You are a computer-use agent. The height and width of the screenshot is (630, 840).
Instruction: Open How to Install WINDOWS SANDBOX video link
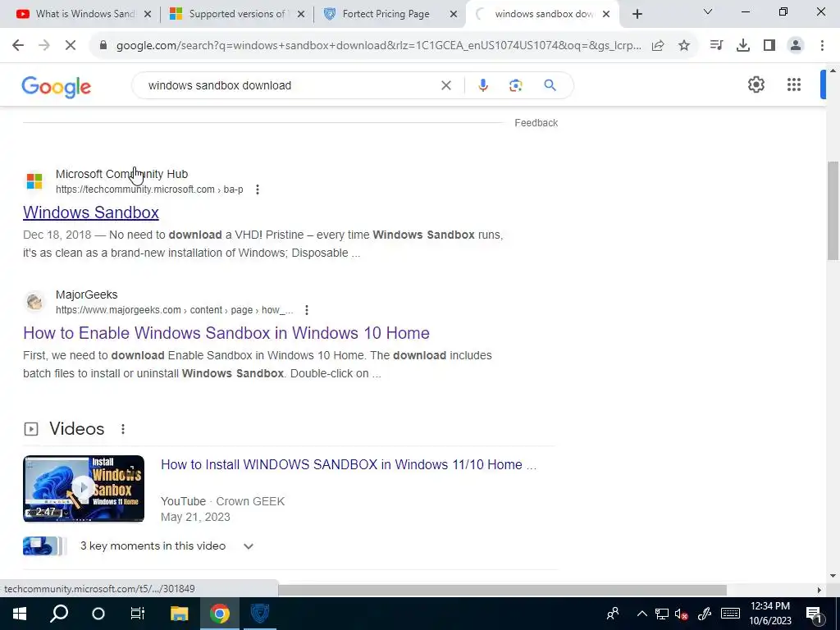pyautogui.click(x=348, y=464)
